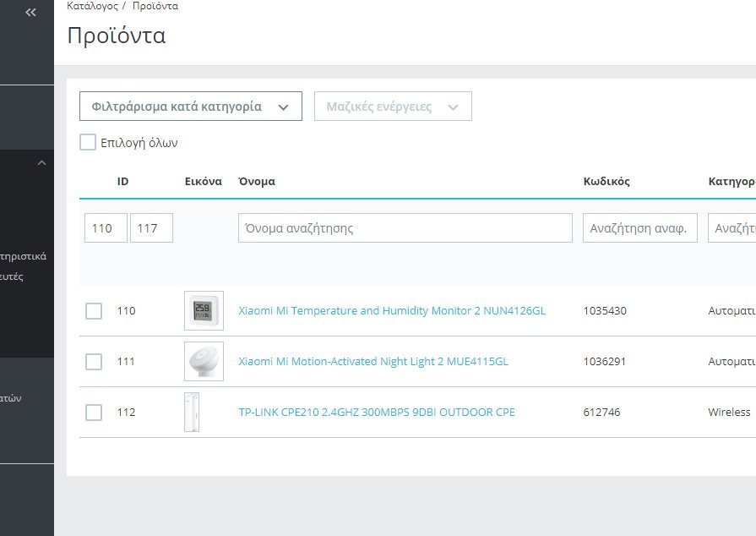Click the maximum ID filter field showing 117
The image size is (756, 536).
(151, 227)
